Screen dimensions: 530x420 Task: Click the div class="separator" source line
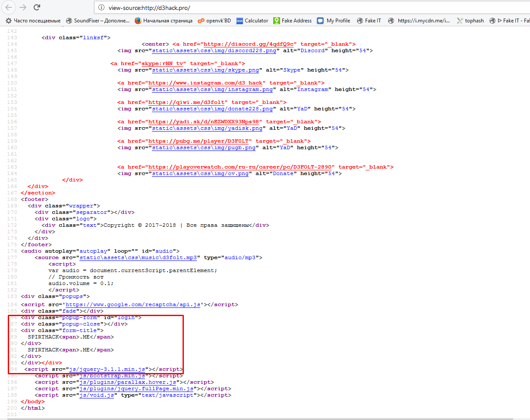[x=85, y=212]
